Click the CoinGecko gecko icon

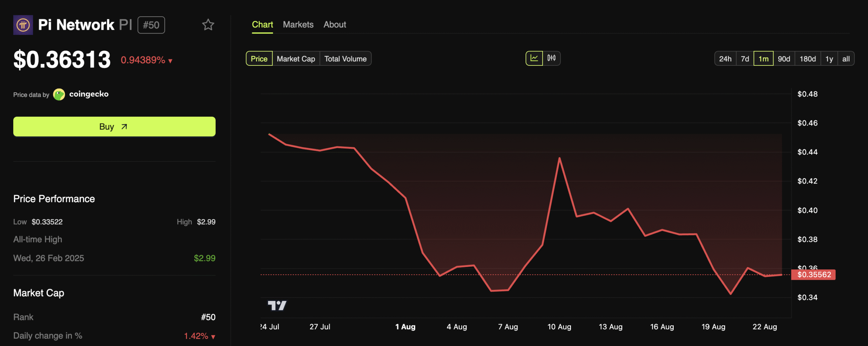point(59,94)
